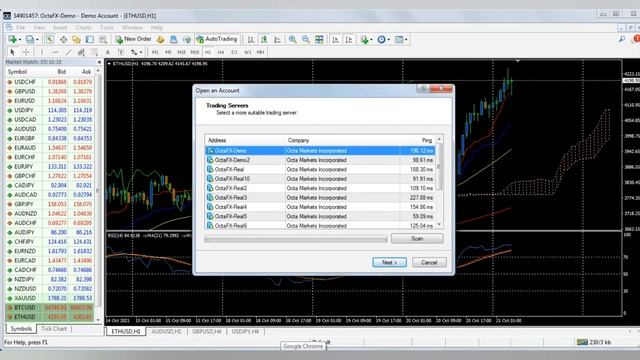Select the OctaFX-Real10 server row
This screenshot has width=640, height=360.
tap(320, 179)
